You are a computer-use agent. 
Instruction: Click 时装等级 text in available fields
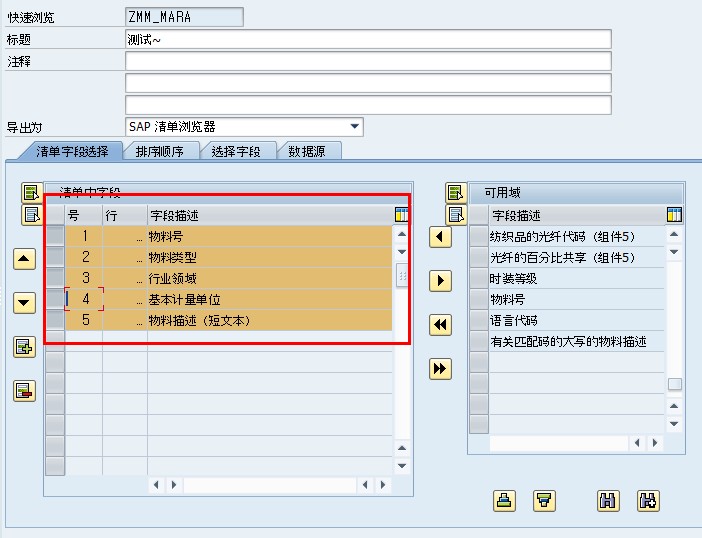(x=513, y=279)
